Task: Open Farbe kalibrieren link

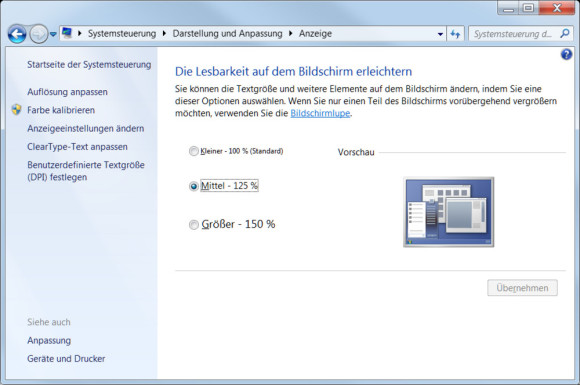Action: pyautogui.click(x=61, y=110)
